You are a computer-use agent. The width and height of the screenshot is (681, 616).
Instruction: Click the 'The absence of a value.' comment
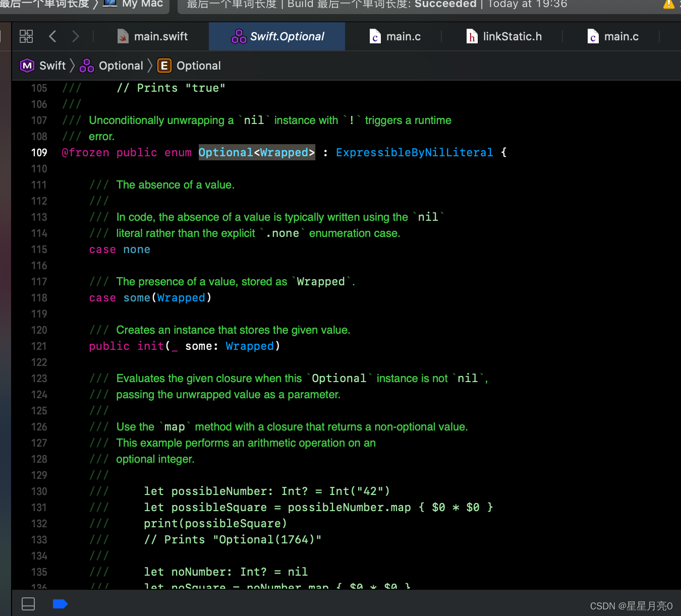176,185
